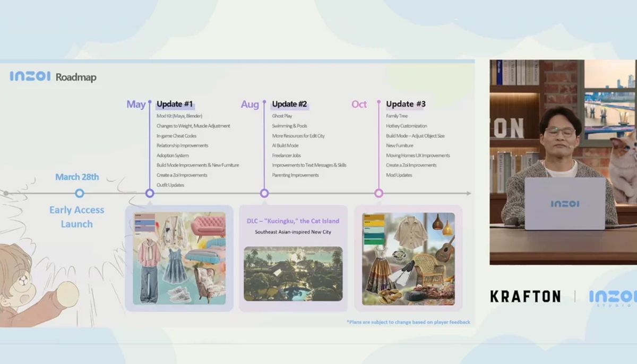
Task: Click "Mod Kit (Maya, Blender)" line
Action: coord(179,116)
